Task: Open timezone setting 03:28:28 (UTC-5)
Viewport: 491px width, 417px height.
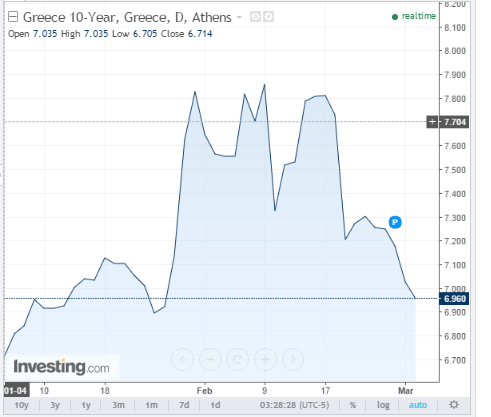Action: click(294, 405)
